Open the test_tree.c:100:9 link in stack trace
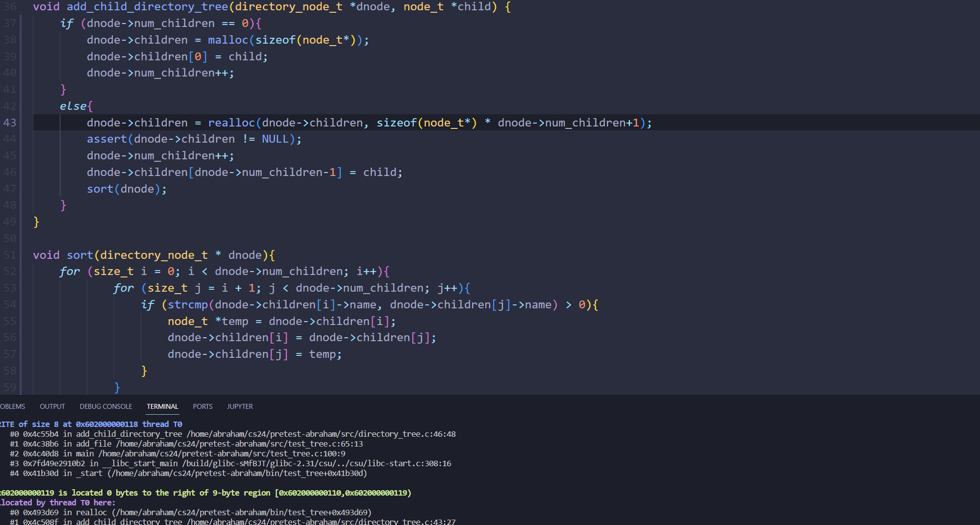Screen dimensions: 980x525 tap(222, 453)
